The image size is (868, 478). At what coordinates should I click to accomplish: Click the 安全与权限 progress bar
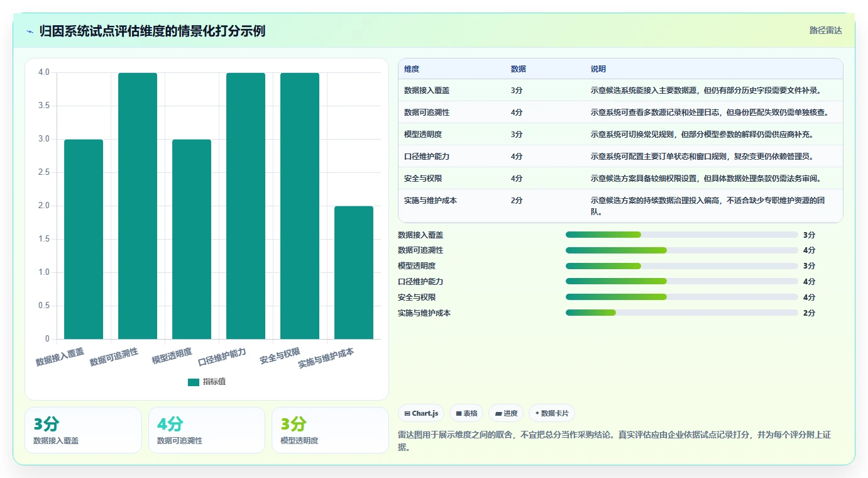tap(682, 297)
